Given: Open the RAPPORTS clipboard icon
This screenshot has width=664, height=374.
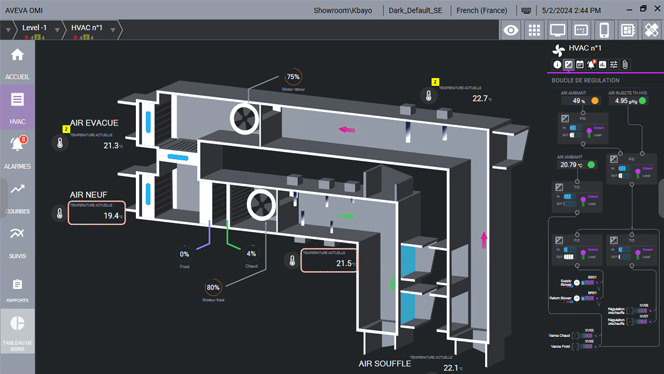Looking at the screenshot, I should click(x=17, y=284).
